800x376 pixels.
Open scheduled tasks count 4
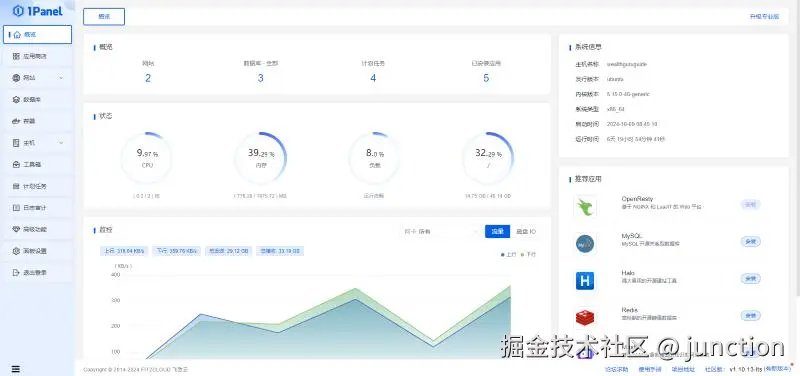[x=373, y=78]
